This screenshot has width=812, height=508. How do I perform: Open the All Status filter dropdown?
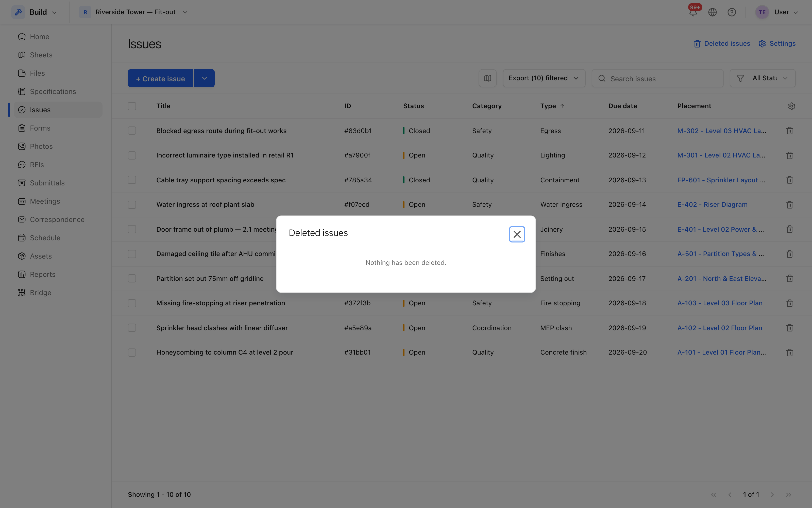click(x=762, y=78)
